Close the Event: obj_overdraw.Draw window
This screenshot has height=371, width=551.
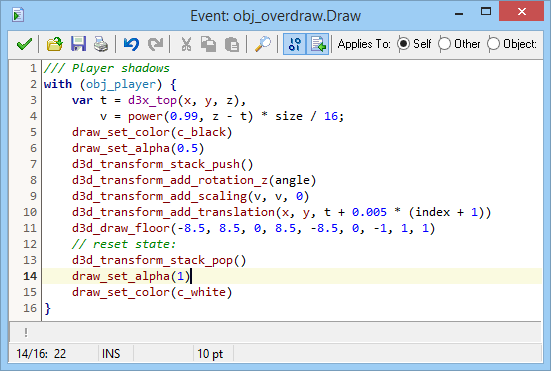coord(521,12)
